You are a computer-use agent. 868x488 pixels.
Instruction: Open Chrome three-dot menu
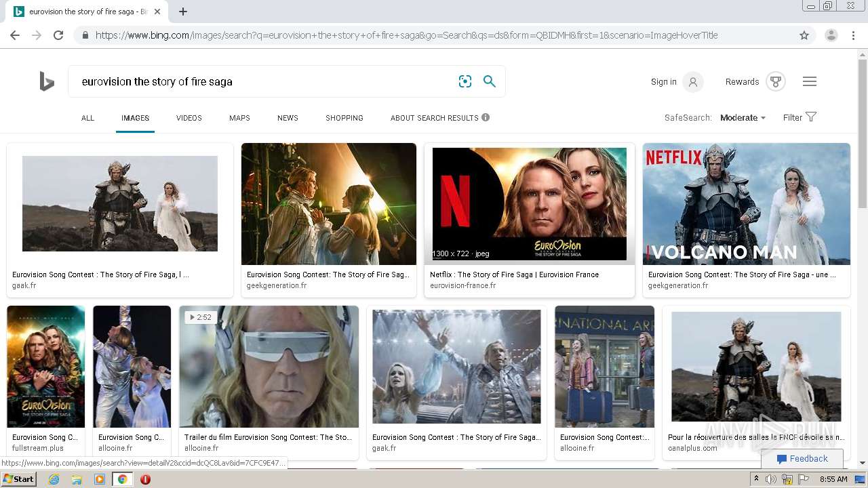[x=853, y=35]
